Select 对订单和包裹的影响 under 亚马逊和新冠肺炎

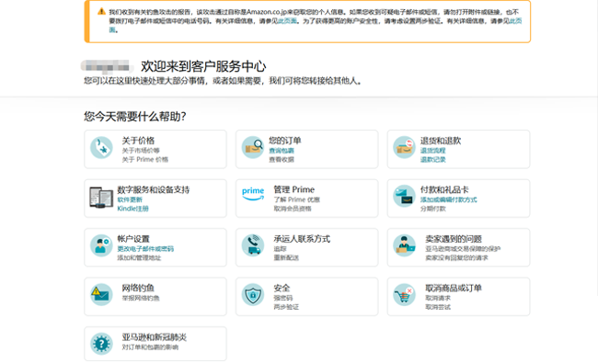(150, 347)
